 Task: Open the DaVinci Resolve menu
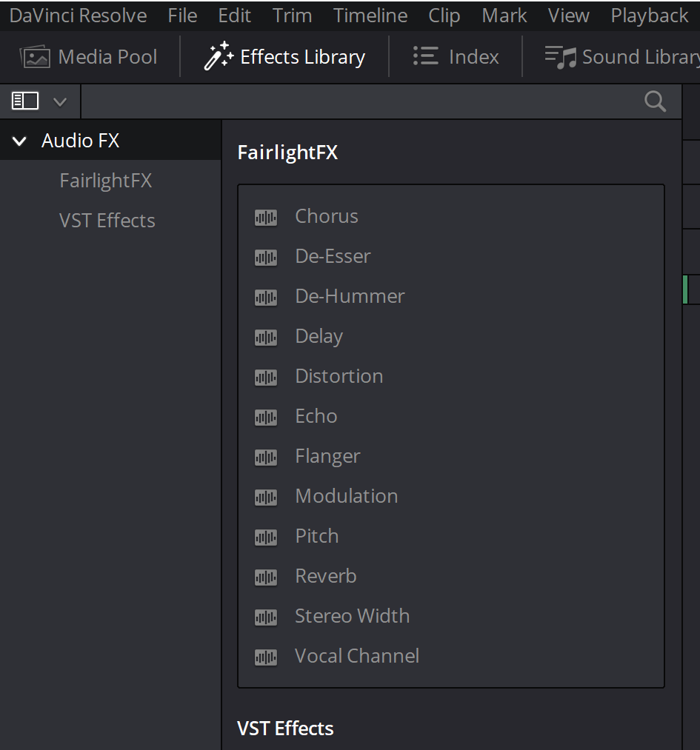pyautogui.click(x=78, y=16)
